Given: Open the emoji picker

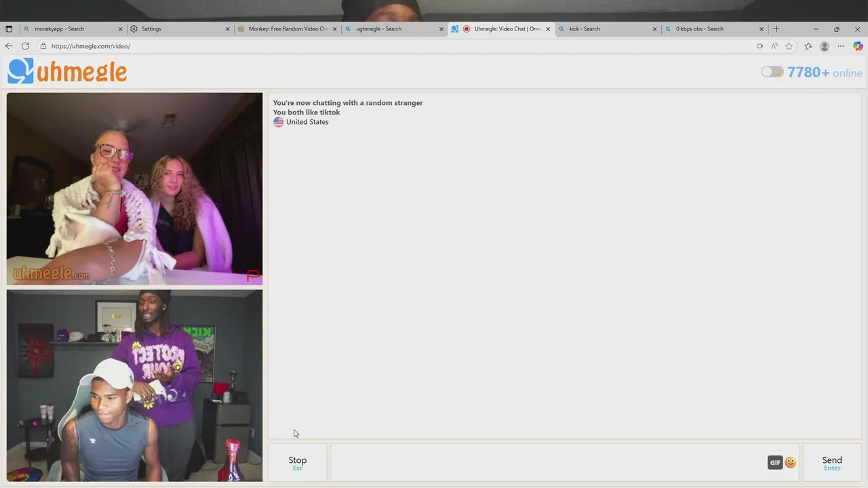Looking at the screenshot, I should tap(791, 462).
